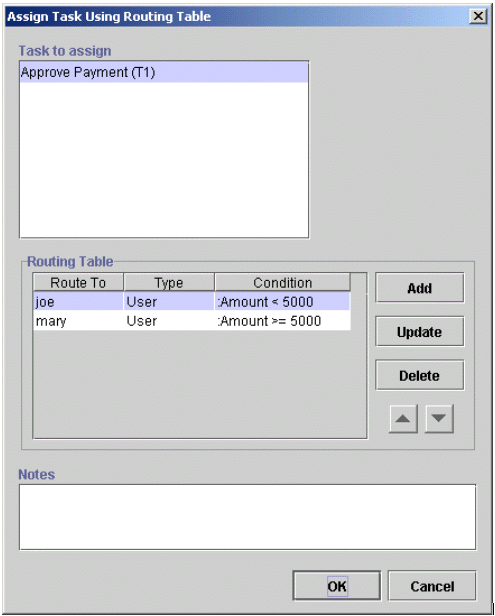Close the Assign Task dialog window

478,16
